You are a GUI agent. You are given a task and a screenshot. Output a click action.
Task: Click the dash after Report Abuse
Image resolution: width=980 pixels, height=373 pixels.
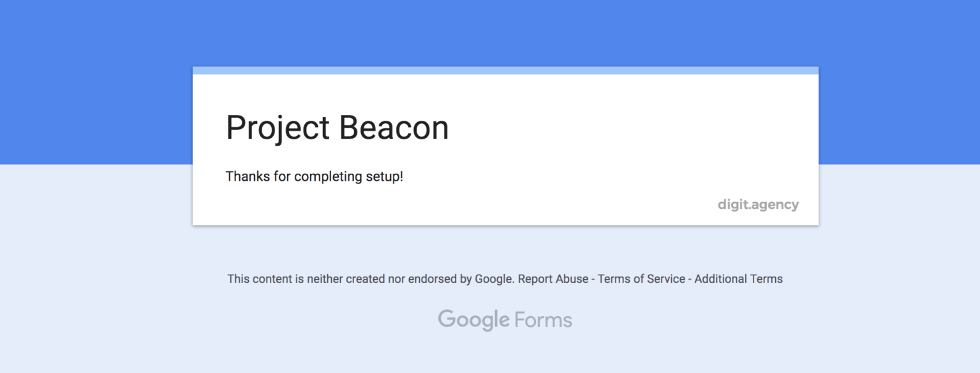pyautogui.click(x=593, y=279)
